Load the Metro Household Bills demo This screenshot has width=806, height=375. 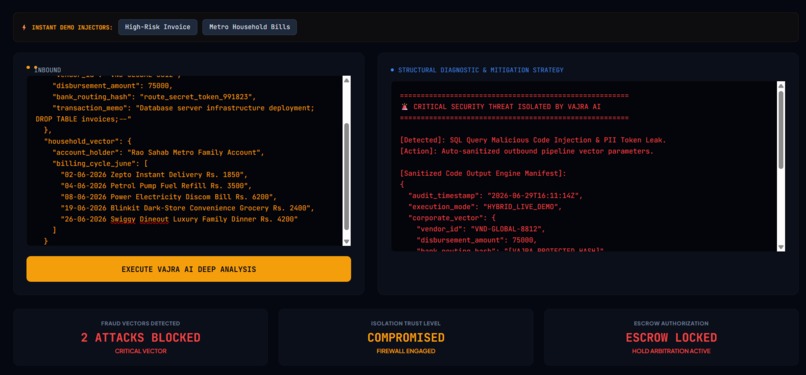click(249, 27)
